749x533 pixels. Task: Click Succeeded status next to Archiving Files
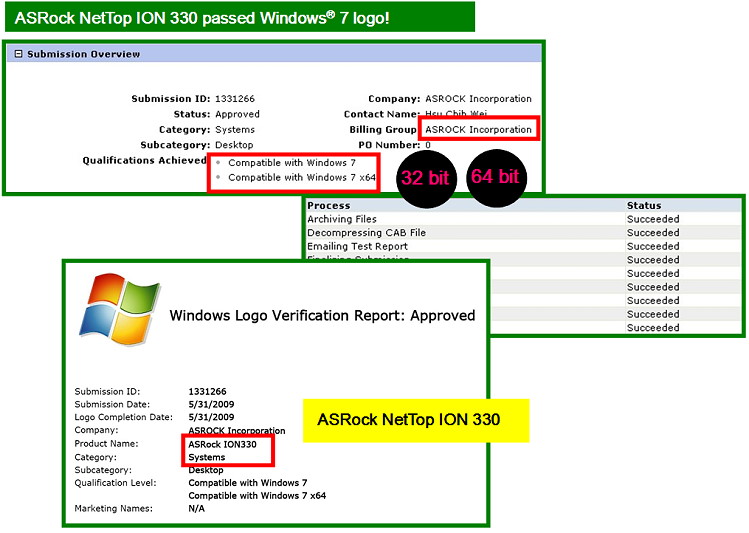click(x=652, y=219)
